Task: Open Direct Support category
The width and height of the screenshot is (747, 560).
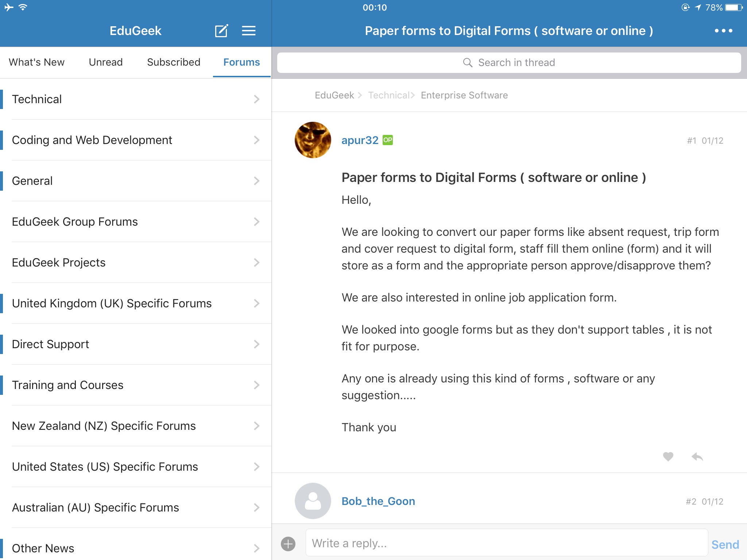Action: point(136,344)
